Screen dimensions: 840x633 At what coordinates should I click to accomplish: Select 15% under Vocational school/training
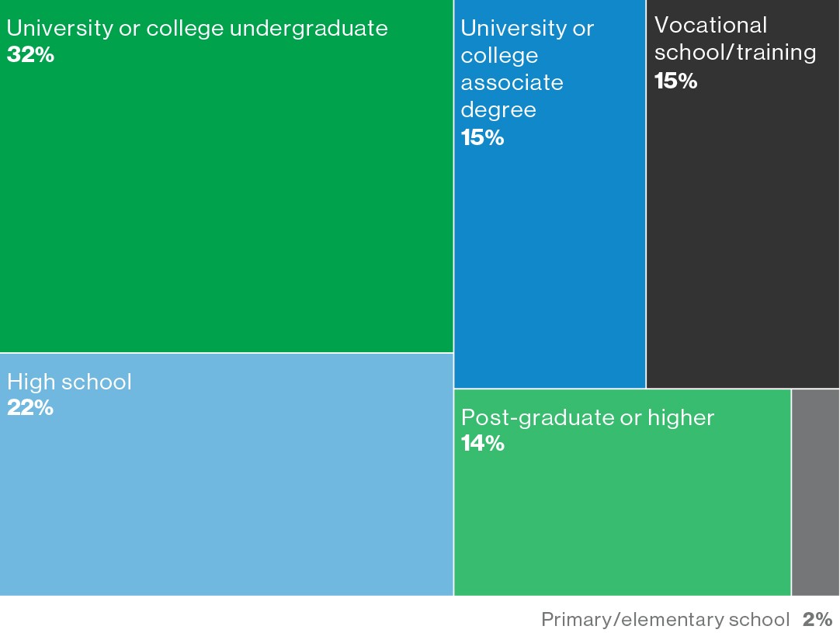pos(675,81)
